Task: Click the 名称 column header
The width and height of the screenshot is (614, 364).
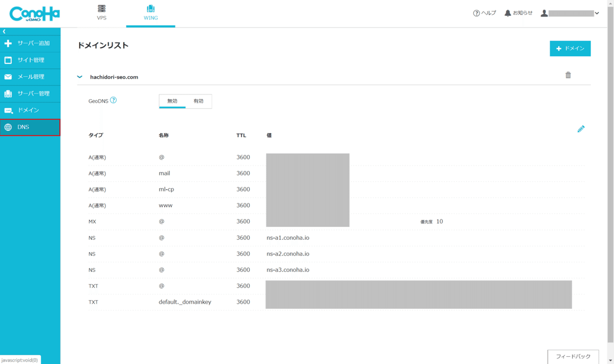Action: click(x=164, y=135)
